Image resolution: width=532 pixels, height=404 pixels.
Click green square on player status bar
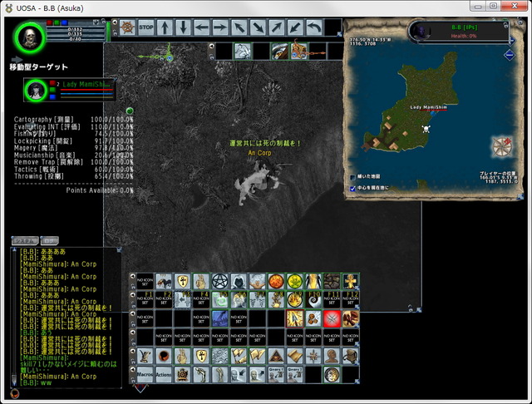(57, 22)
